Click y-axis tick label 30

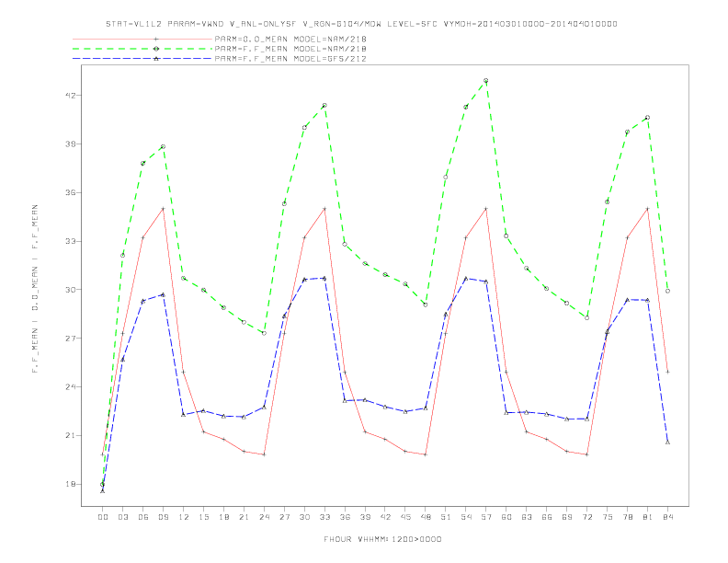tap(70, 290)
